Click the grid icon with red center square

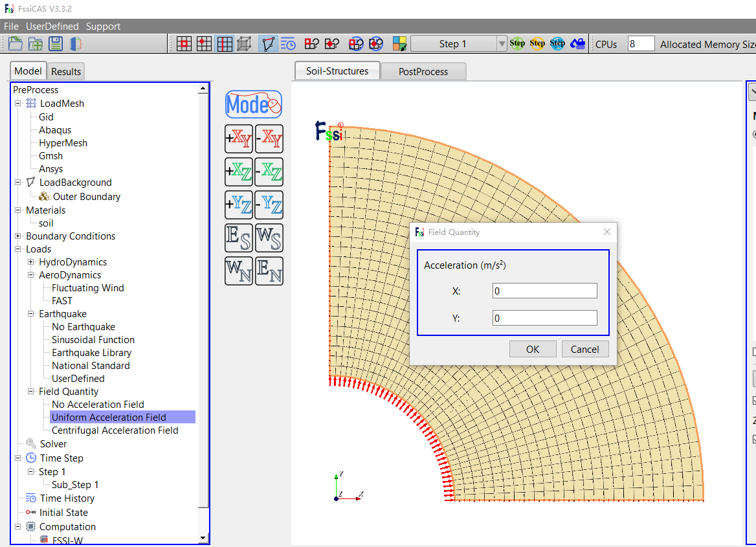tap(184, 44)
